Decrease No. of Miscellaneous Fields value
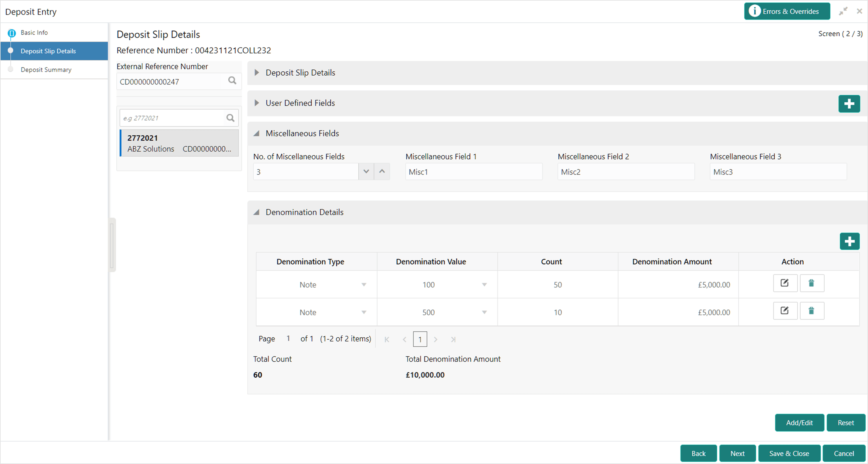Image resolution: width=868 pixels, height=464 pixels. tap(366, 172)
